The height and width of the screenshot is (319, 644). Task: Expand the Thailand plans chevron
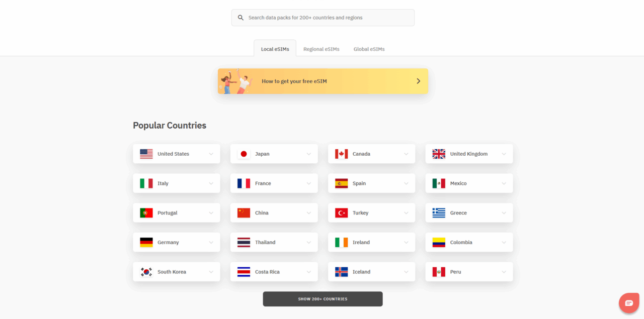tap(309, 243)
